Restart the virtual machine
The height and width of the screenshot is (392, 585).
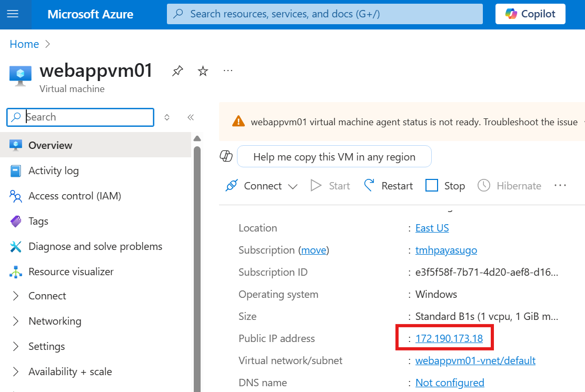(389, 186)
